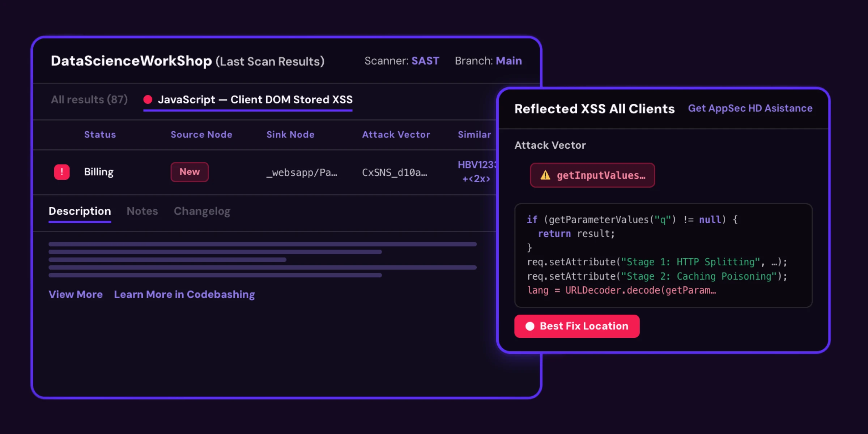Click the _websapp/Pa… sink node cell
Viewport: 868px width, 434px height.
[302, 173]
